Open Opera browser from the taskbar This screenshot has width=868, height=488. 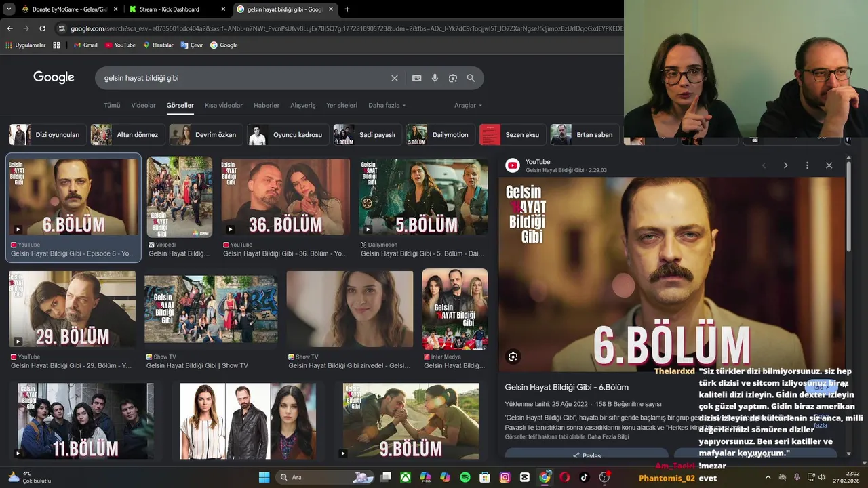[x=564, y=477]
